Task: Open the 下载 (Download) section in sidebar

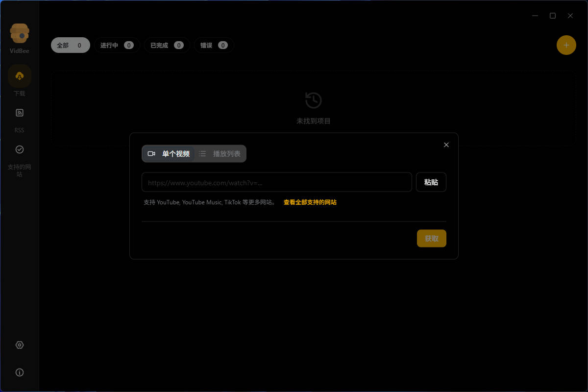Action: [x=19, y=81]
